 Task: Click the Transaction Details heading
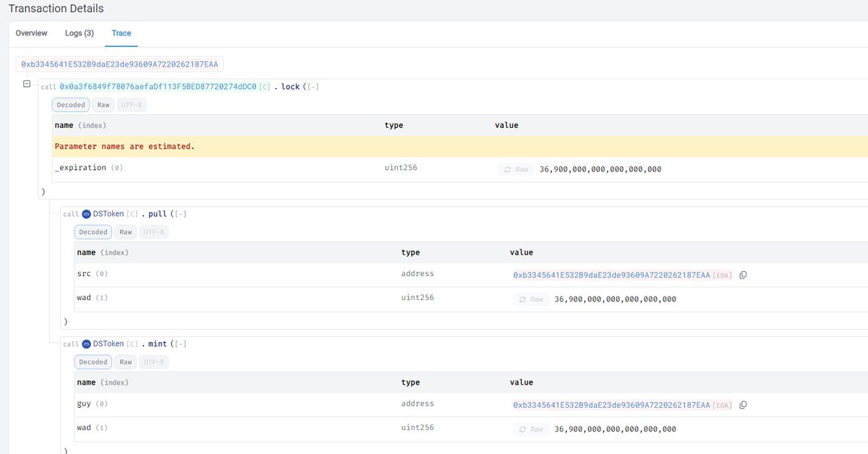[56, 9]
